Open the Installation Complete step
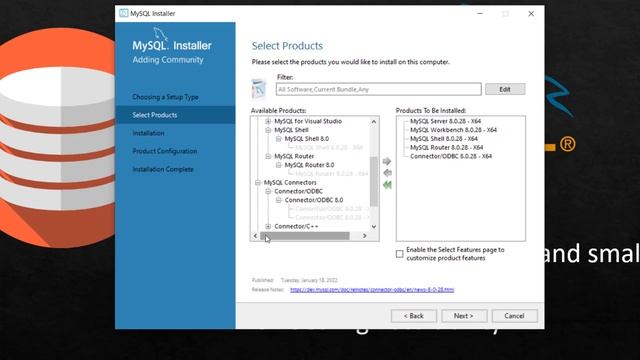The width and height of the screenshot is (640, 360). click(x=163, y=169)
